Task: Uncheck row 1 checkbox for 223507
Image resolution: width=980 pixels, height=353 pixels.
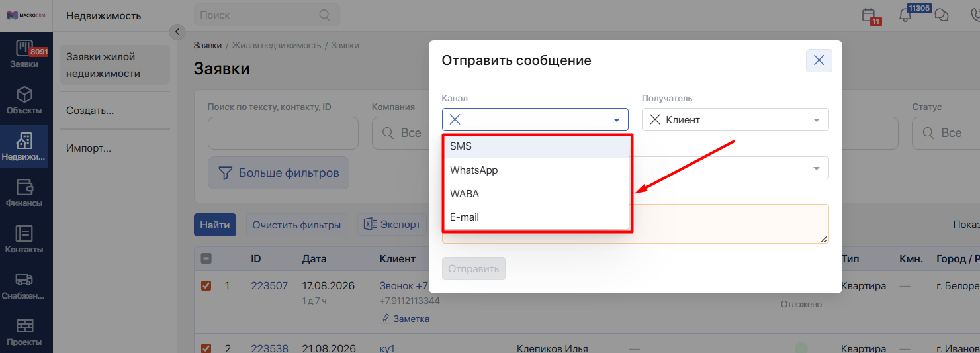Action: pos(206,286)
